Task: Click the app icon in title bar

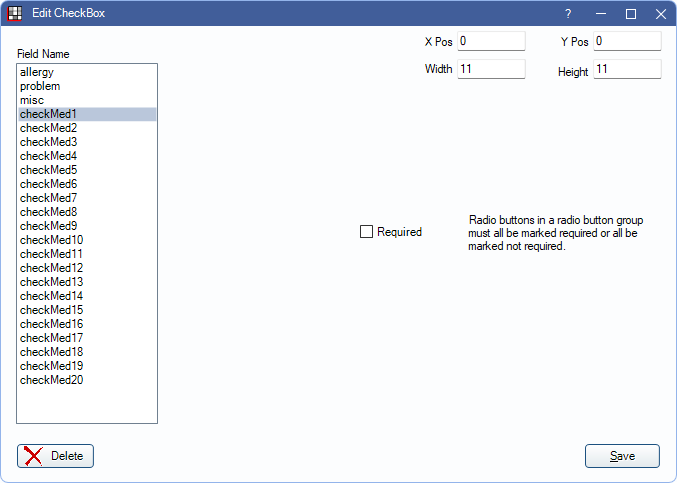Action: 15,14
